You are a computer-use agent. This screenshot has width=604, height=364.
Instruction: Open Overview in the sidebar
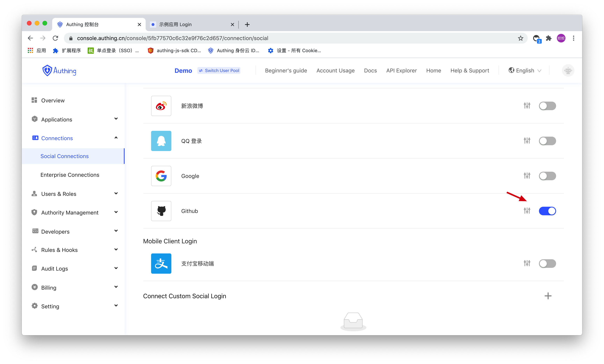[53, 100]
